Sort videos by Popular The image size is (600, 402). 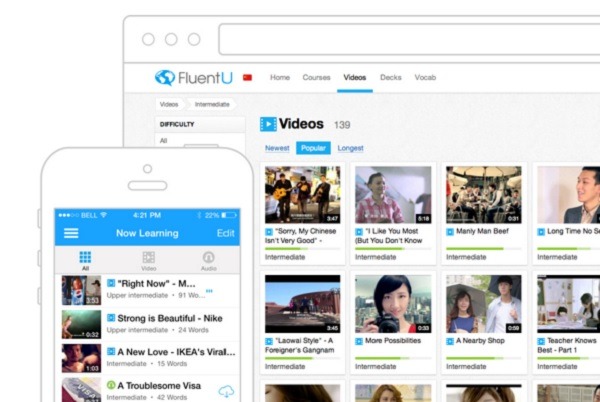313,148
